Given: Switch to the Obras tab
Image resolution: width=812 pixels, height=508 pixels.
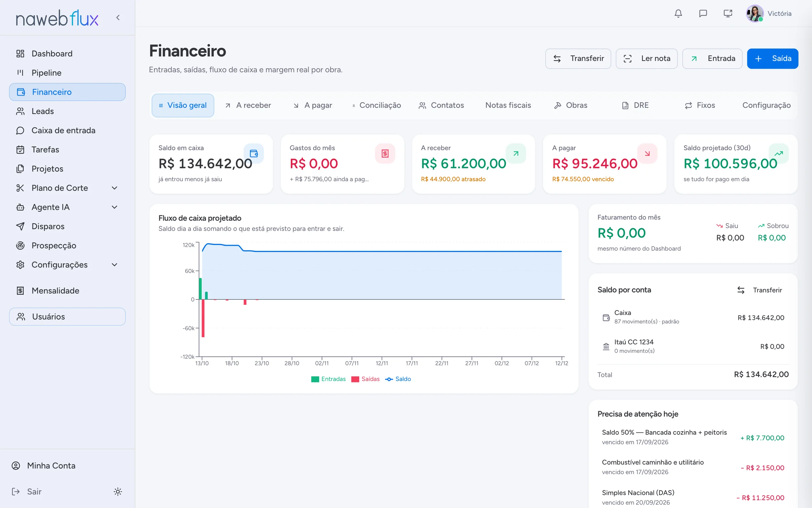Looking at the screenshot, I should (x=571, y=105).
